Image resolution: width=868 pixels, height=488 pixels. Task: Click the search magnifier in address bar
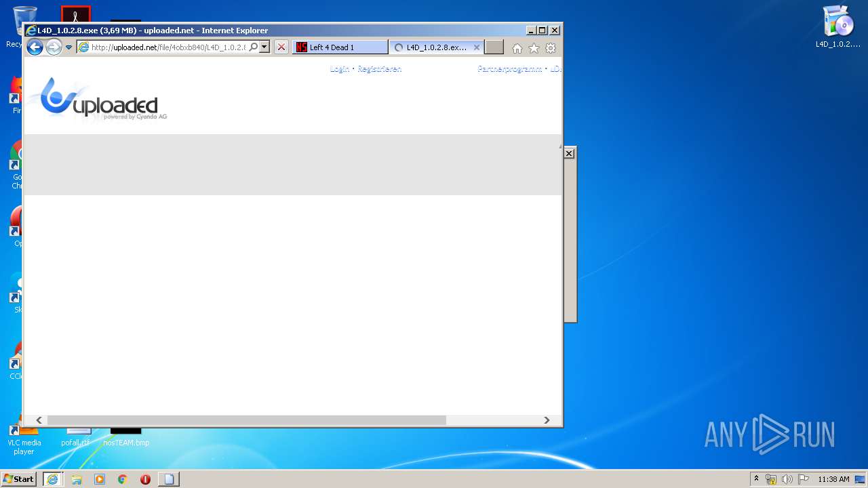254,47
